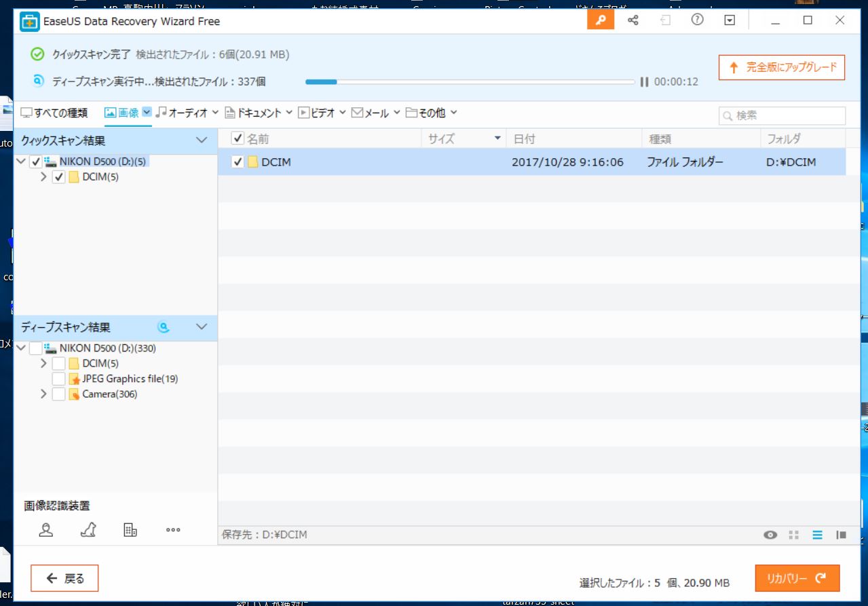
Task: Click the orange key activation icon
Action: 601,20
